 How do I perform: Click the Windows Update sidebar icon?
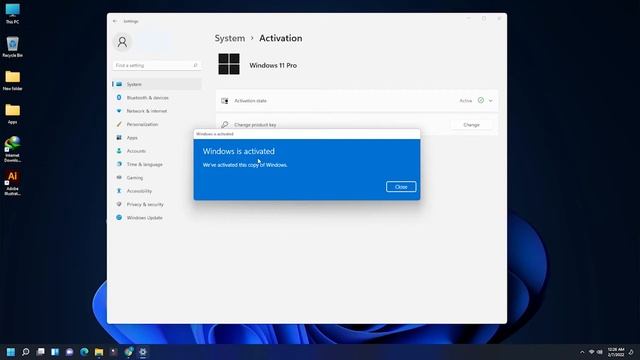tap(119, 218)
